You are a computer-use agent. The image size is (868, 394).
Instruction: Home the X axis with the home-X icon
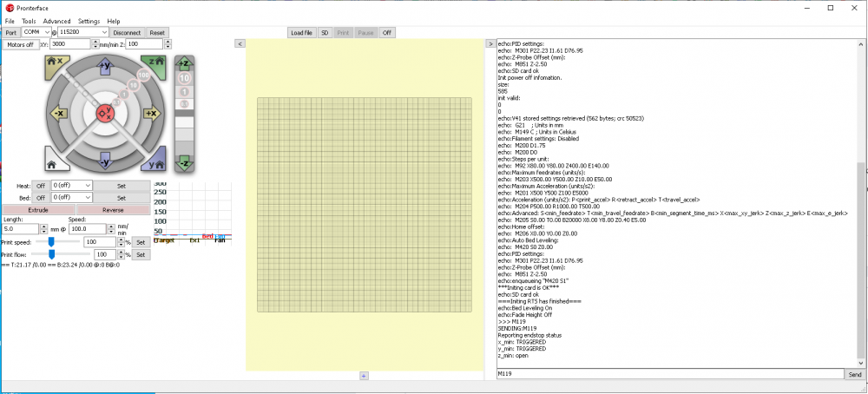56,65
